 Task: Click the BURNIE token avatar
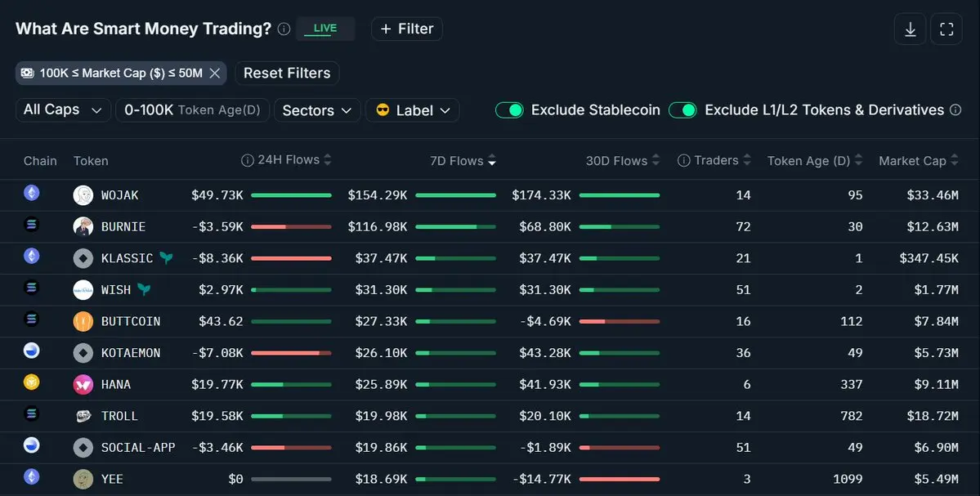coord(83,226)
